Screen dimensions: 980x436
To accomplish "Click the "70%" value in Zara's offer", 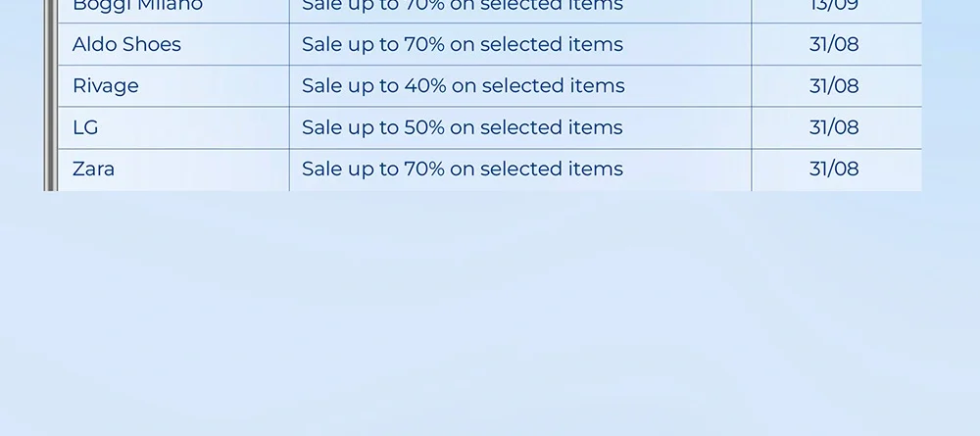I will click(424, 170).
